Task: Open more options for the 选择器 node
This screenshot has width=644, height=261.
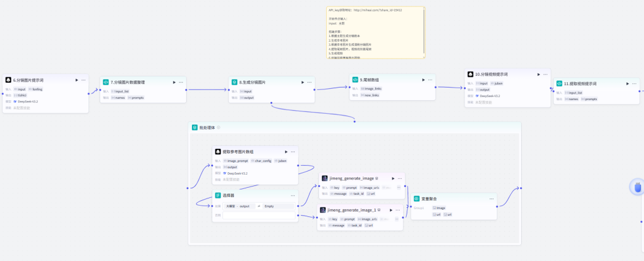Action: [293, 195]
